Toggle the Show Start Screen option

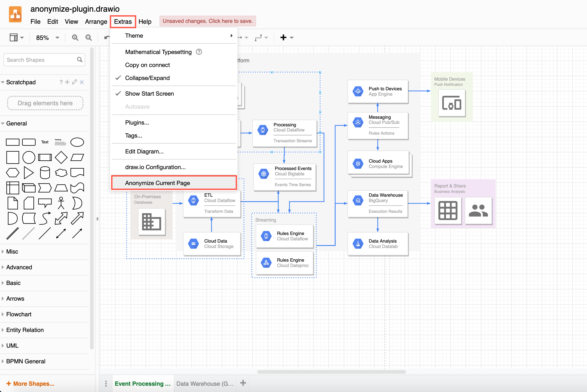[x=149, y=93]
